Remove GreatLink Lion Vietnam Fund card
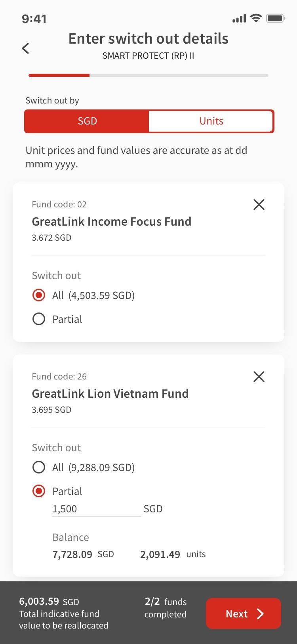 [259, 377]
